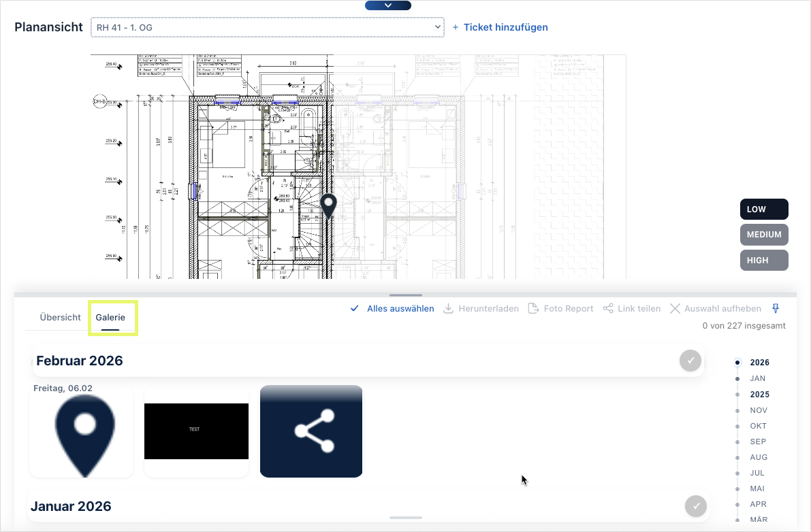Image resolution: width=811 pixels, height=532 pixels.
Task: Expand the top collapsed panel chevron
Action: coord(388,5)
